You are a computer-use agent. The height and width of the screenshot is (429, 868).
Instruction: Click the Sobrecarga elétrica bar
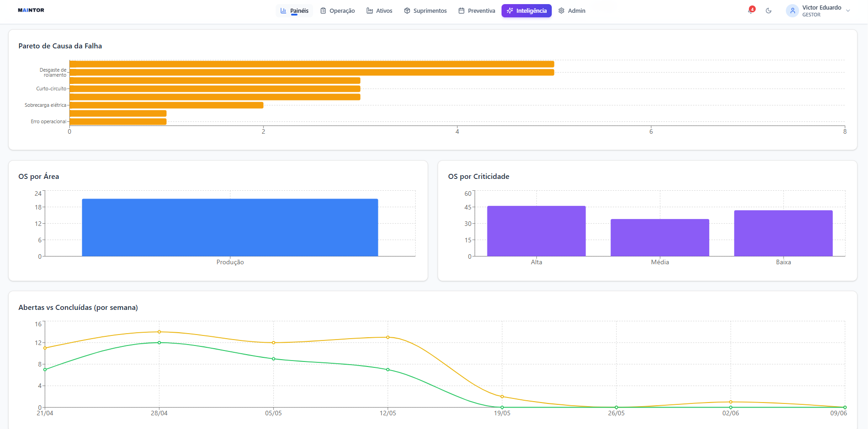point(167,105)
